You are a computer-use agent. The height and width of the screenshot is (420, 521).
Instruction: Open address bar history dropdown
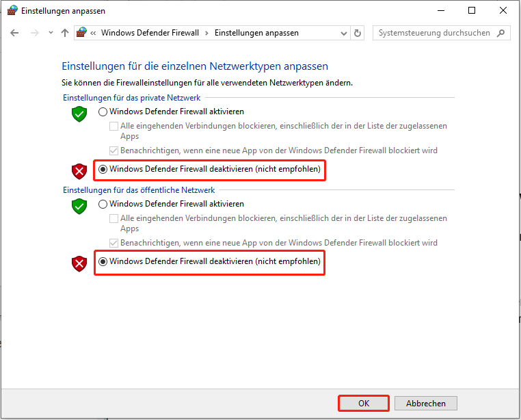point(344,33)
